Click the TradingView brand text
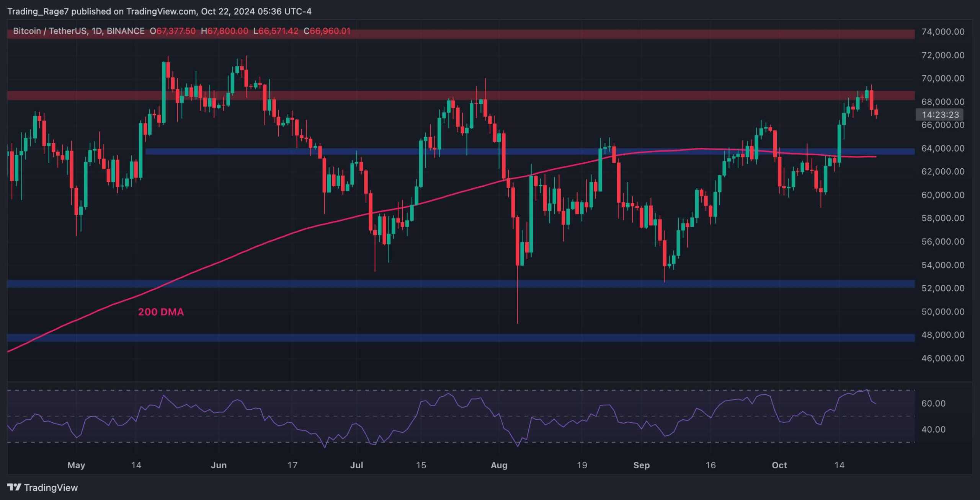Viewport: 980px width, 500px height. click(51, 487)
